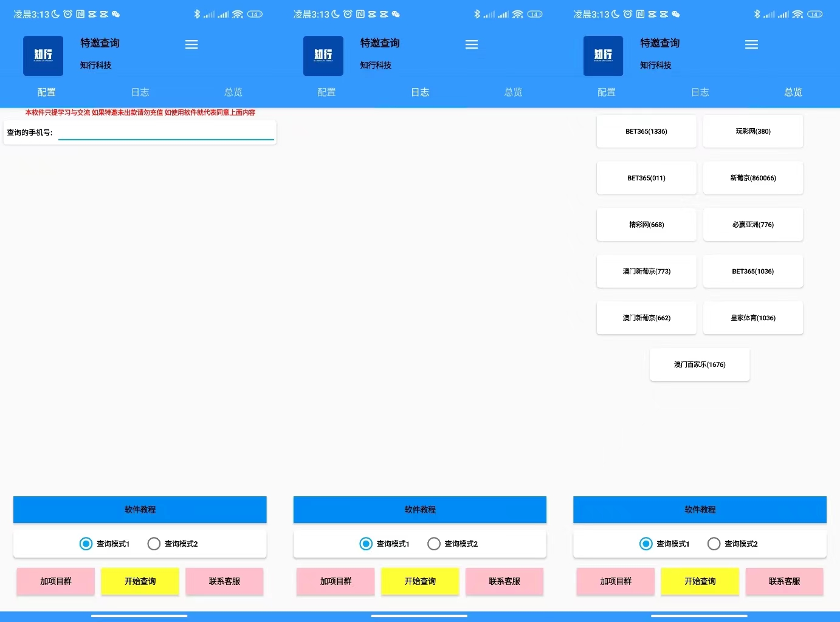Select 查询模式1 radio button in the middle screen

click(366, 544)
